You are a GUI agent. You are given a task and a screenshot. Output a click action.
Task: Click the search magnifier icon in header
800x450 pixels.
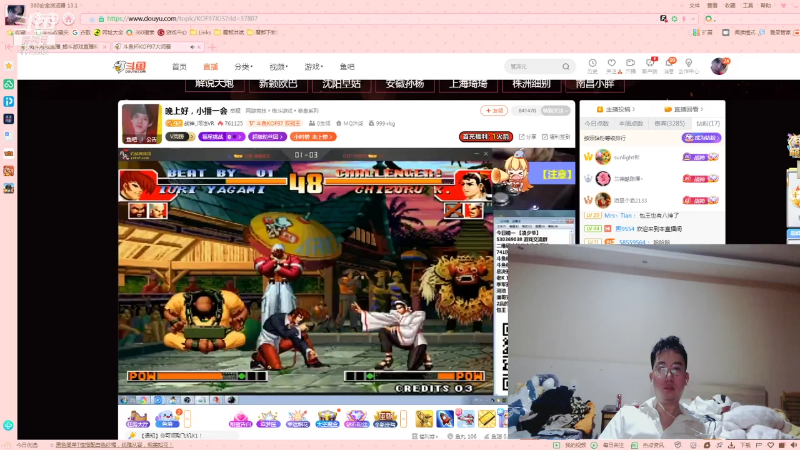pyautogui.click(x=566, y=66)
